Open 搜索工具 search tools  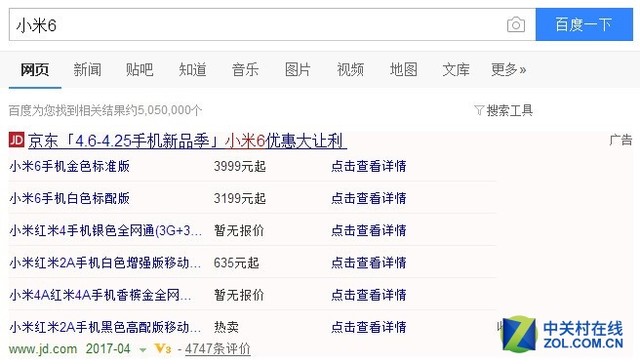point(509,110)
